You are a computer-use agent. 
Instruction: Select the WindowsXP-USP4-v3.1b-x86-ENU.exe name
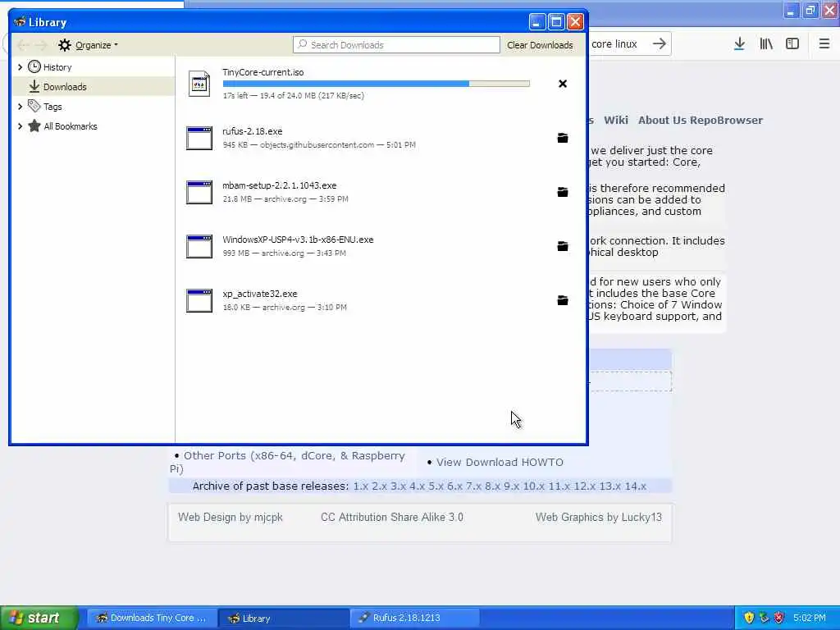[298, 240]
